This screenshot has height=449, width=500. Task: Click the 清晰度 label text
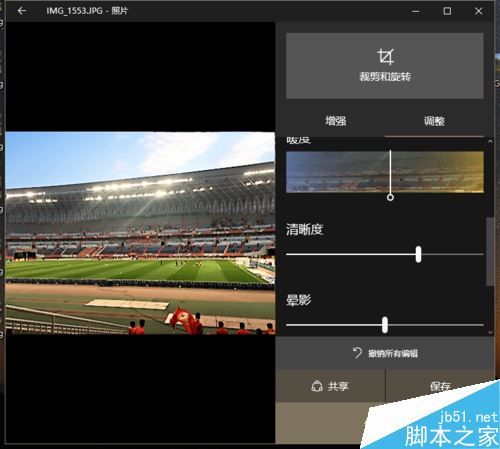pos(304,229)
